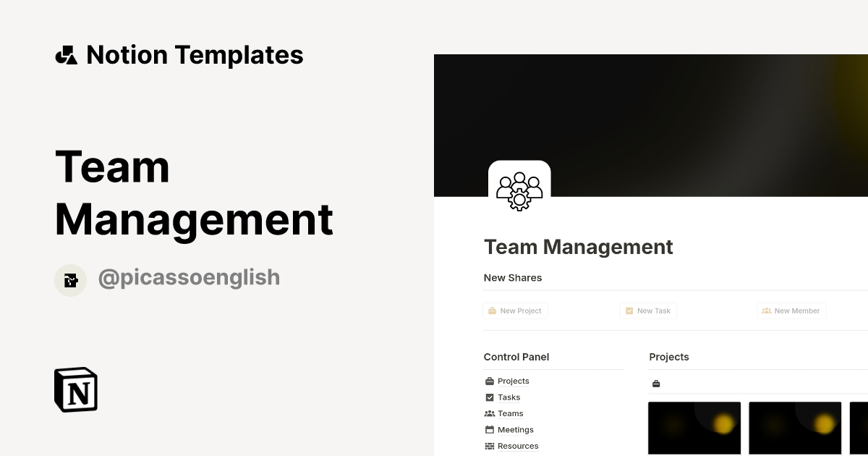Open the second project thumbnail

795,428
